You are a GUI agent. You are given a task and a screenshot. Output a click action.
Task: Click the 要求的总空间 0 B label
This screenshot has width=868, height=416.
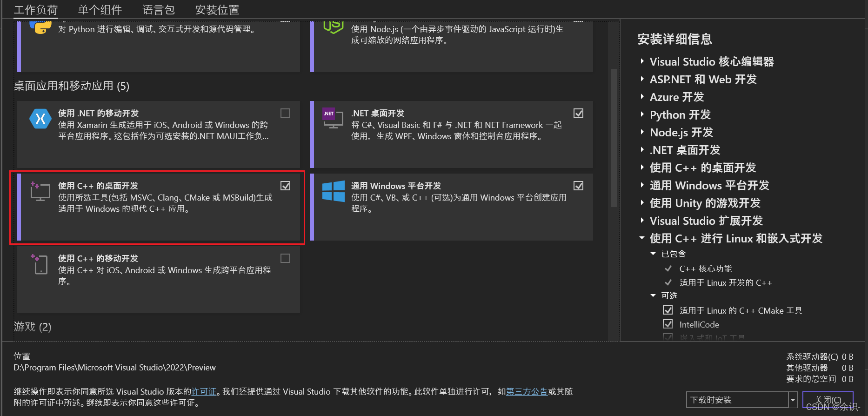pos(820,379)
